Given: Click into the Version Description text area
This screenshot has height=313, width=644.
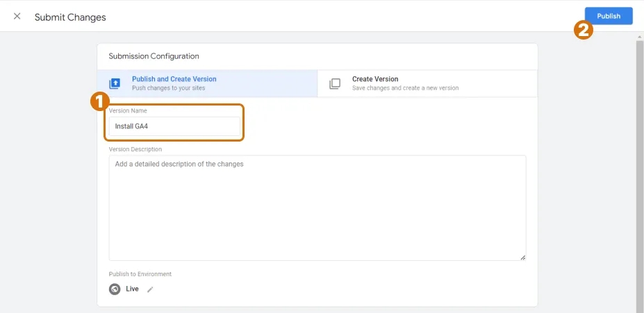Looking at the screenshot, I should coord(317,208).
